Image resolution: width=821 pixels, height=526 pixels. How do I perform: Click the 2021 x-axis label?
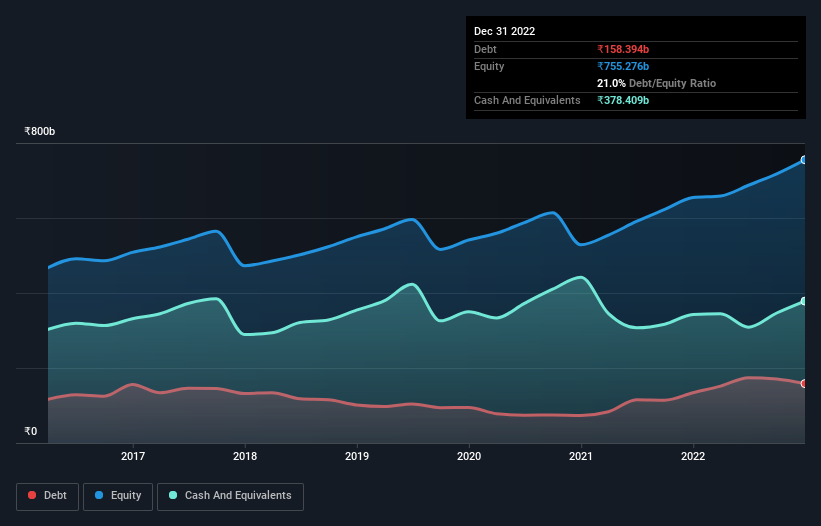tap(581, 456)
